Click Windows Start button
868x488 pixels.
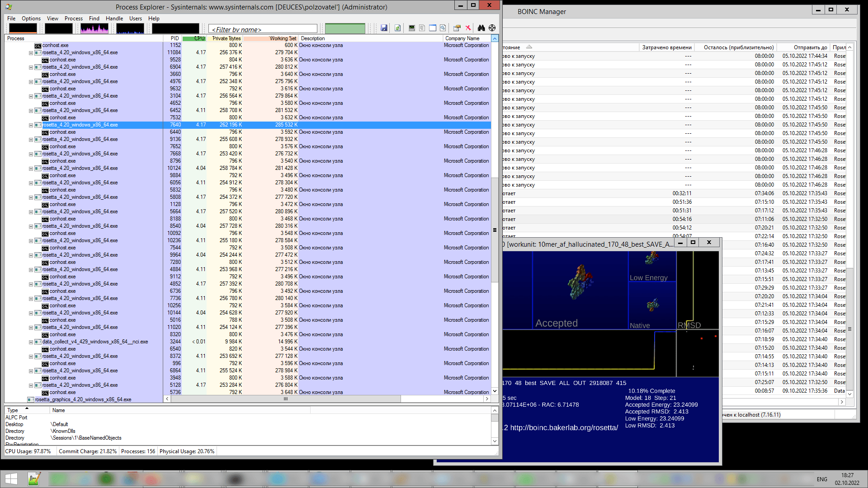coord(11,479)
